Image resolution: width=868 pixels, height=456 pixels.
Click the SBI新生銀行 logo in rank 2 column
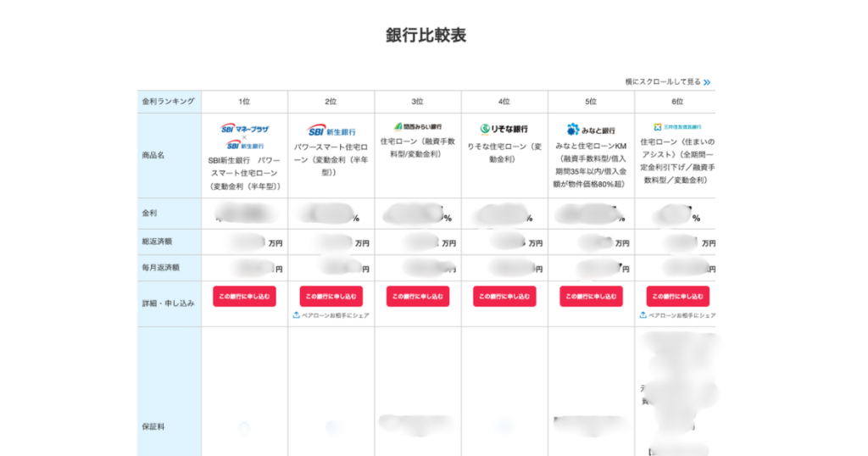point(331,131)
